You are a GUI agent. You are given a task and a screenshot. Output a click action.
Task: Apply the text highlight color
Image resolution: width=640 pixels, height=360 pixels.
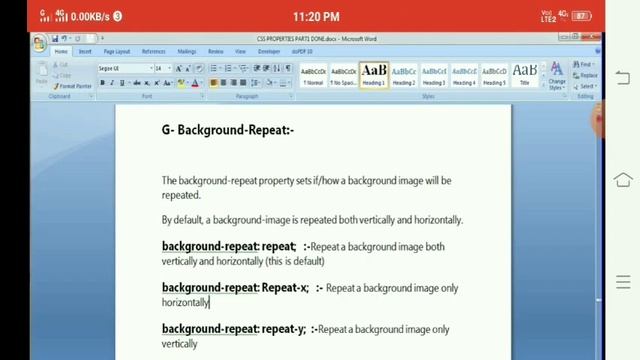(x=181, y=83)
